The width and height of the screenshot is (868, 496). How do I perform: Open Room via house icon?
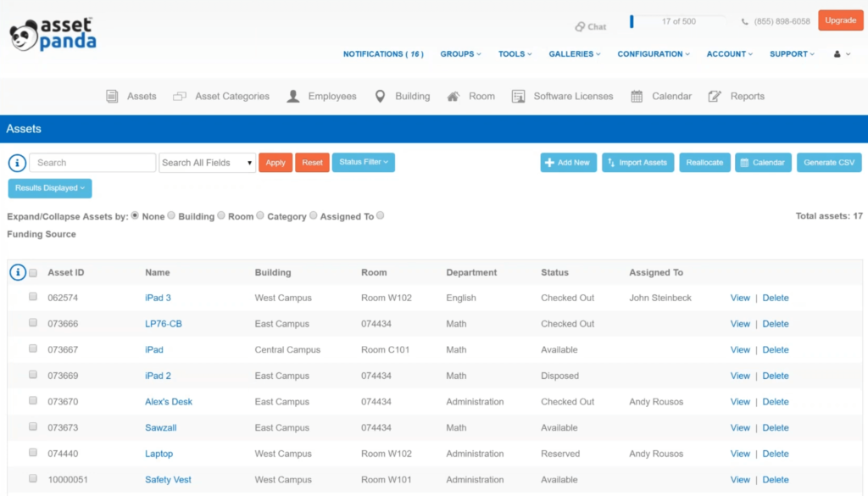[x=454, y=97]
